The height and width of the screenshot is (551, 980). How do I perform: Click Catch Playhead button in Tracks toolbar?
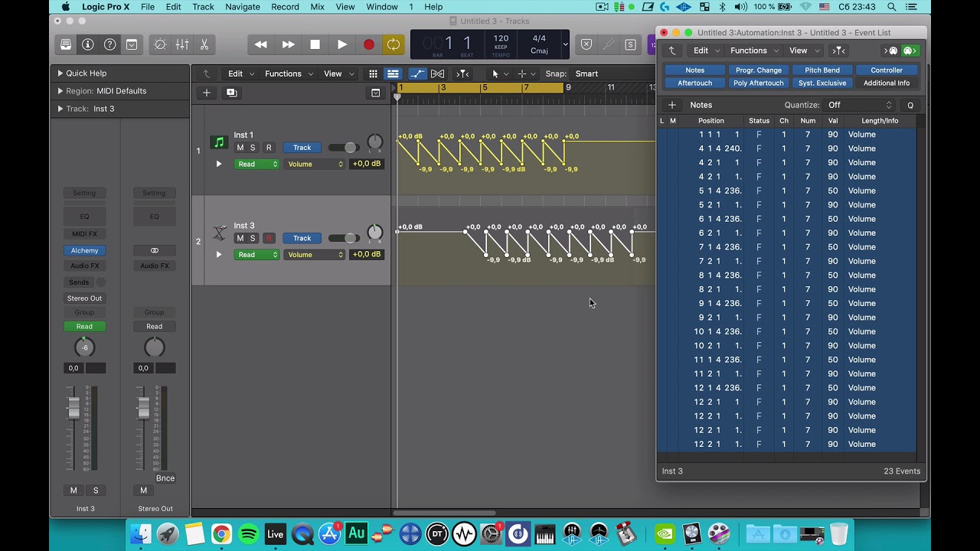(462, 73)
